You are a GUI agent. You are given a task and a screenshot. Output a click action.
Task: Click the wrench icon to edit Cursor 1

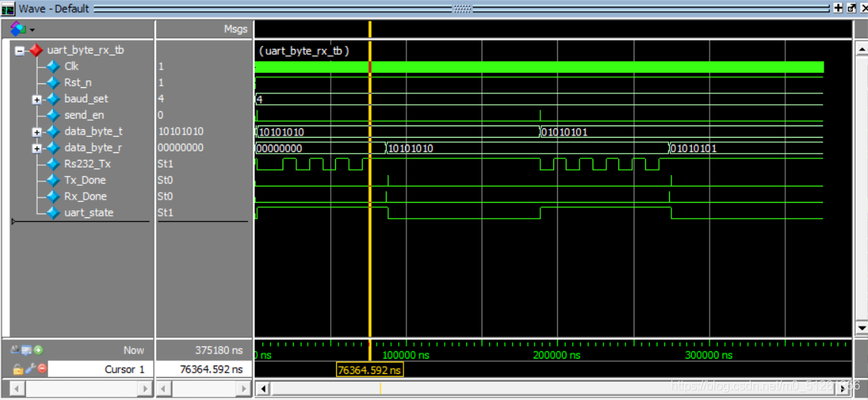pos(30,369)
